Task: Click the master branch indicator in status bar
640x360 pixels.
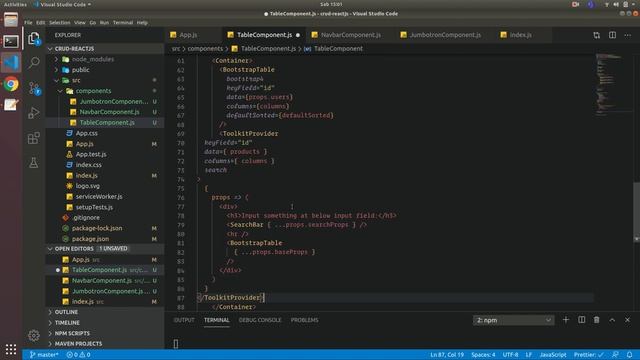Action: pyautogui.click(x=44, y=355)
